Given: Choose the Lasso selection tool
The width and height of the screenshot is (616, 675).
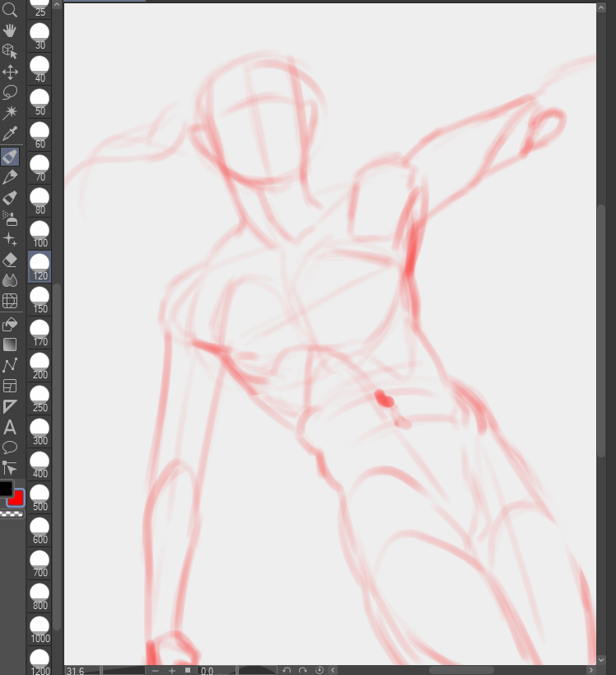Looking at the screenshot, I should pyautogui.click(x=10, y=92).
